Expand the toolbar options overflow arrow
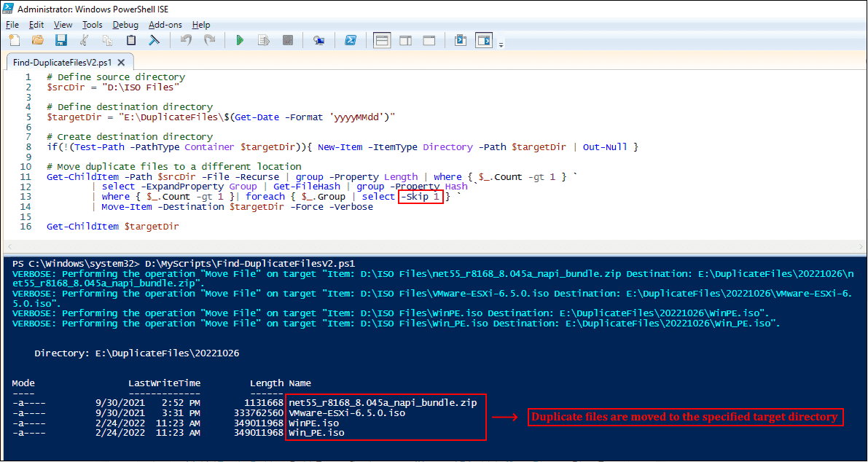This screenshot has width=868, height=462. 501,44
